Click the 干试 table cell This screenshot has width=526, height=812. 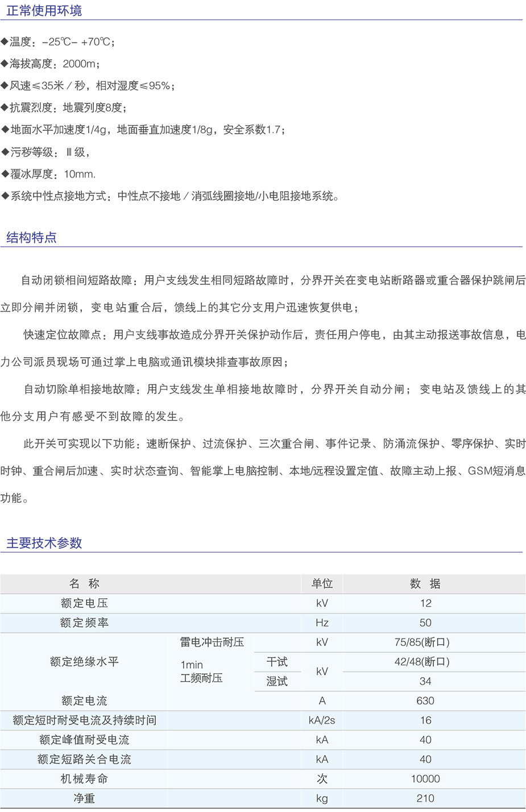277,662
